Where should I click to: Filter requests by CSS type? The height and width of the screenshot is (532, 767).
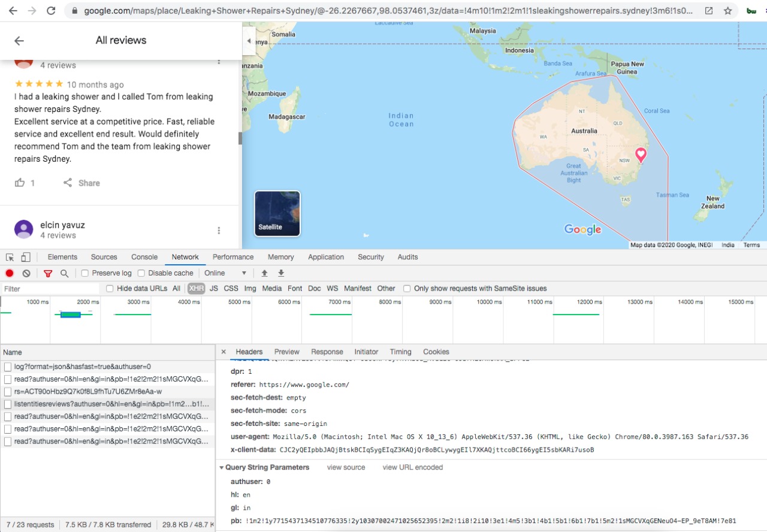pyautogui.click(x=231, y=289)
